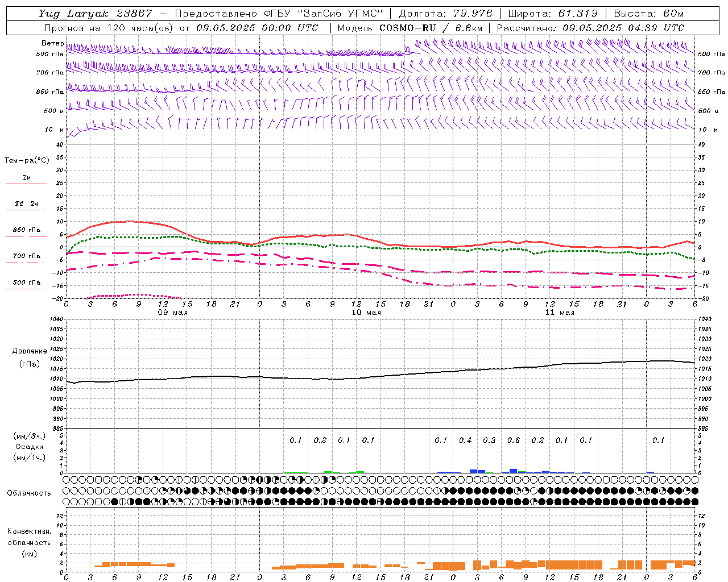Click the 'Облачность' cloudiness label
Image resolution: width=728 pixels, height=582 pixels.
[29, 493]
